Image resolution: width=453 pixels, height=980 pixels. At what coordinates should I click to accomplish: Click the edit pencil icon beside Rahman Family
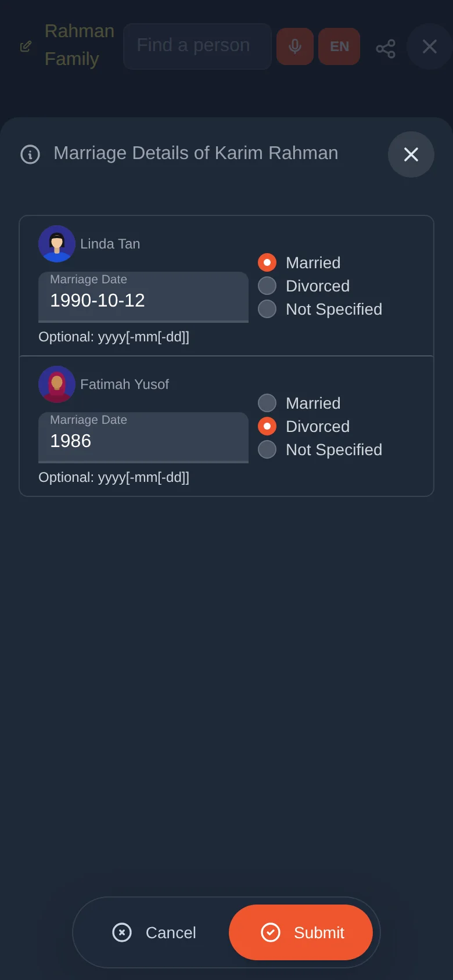point(26,46)
